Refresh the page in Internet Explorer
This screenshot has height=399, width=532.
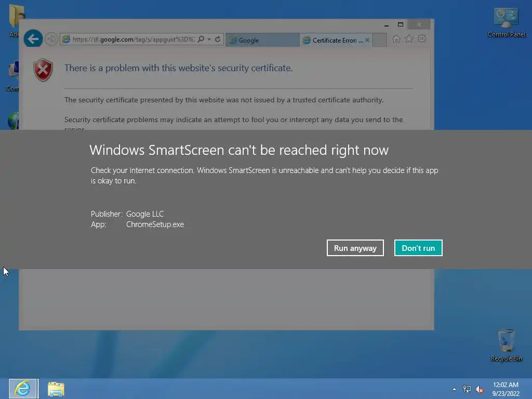click(218, 39)
